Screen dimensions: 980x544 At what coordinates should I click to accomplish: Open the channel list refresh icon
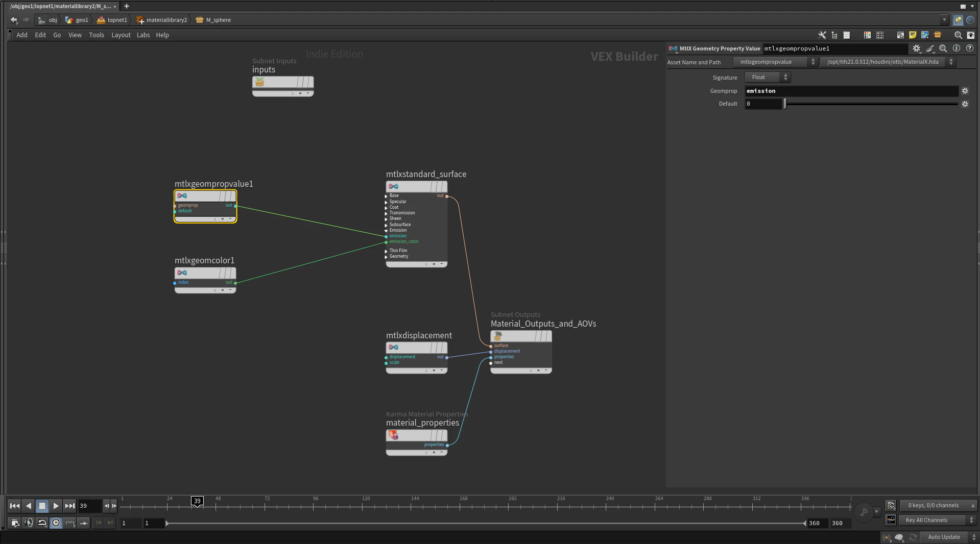[x=891, y=505]
